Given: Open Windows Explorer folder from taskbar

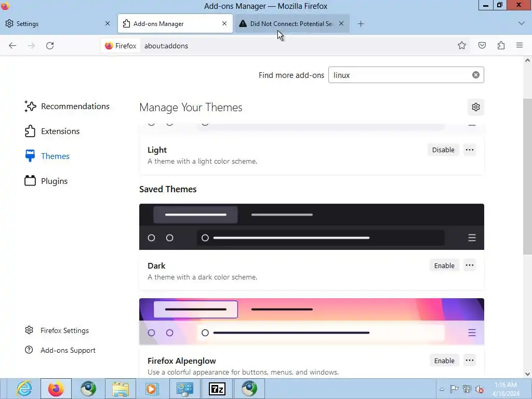Looking at the screenshot, I should (x=121, y=389).
